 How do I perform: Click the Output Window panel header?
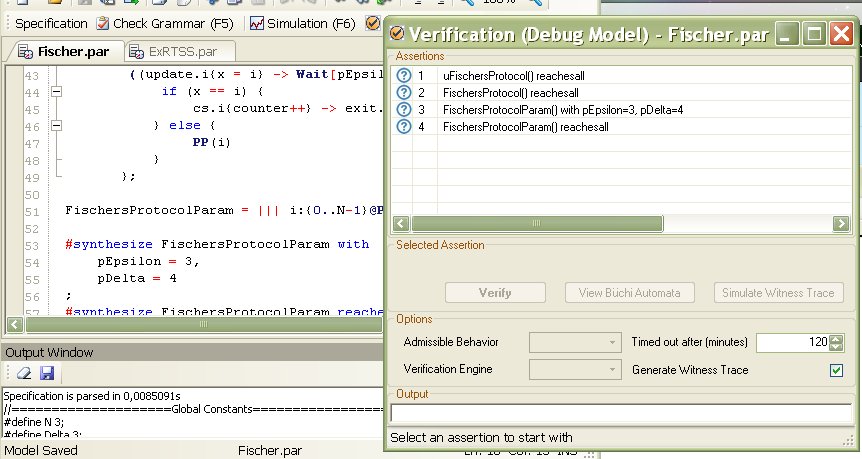(x=192, y=352)
